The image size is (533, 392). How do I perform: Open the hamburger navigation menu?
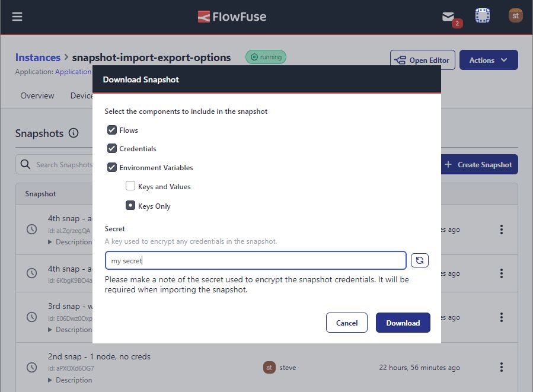(17, 15)
